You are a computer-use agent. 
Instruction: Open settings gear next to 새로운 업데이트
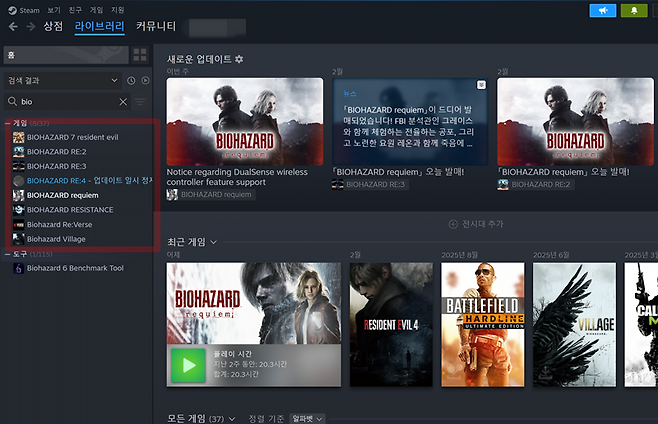click(239, 59)
